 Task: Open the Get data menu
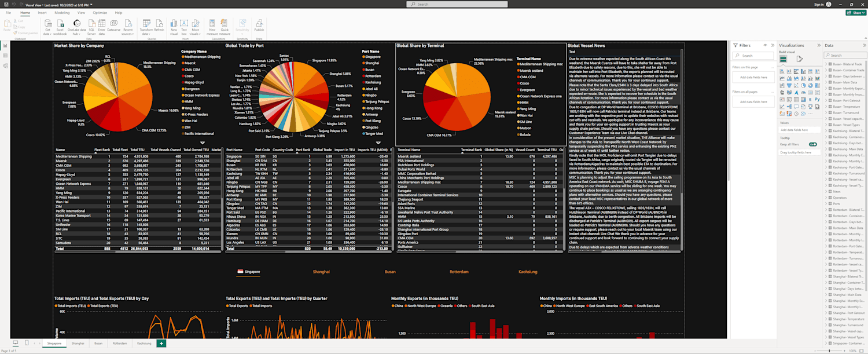(47, 27)
